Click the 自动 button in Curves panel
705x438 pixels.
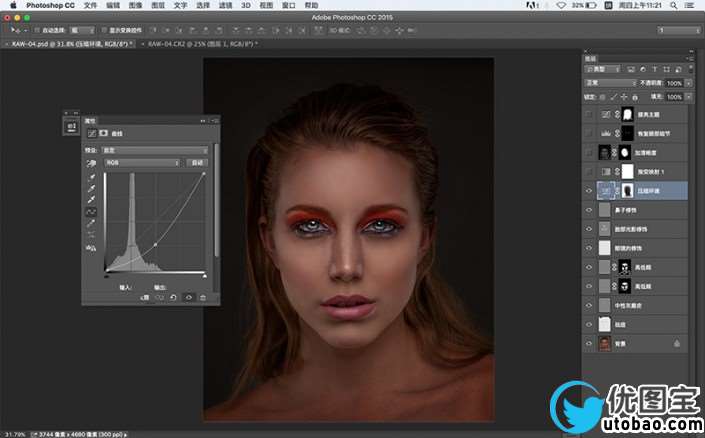197,162
